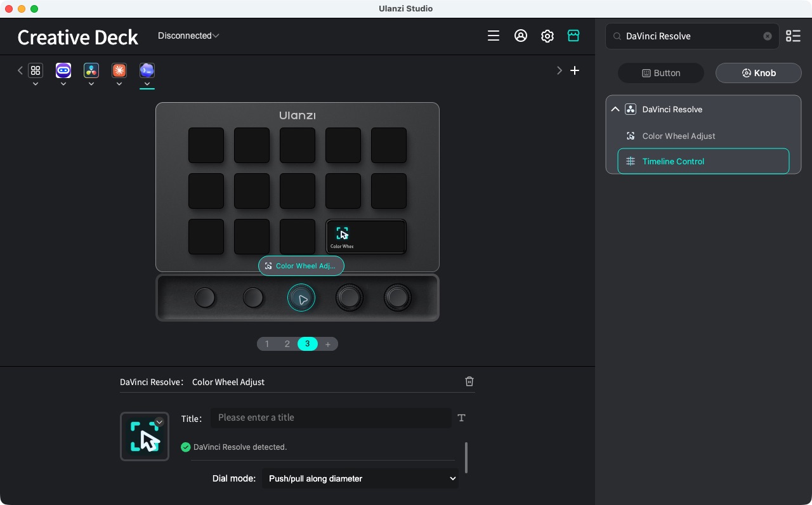
Task: Go to next profiles with right arrow
Action: [560, 70]
